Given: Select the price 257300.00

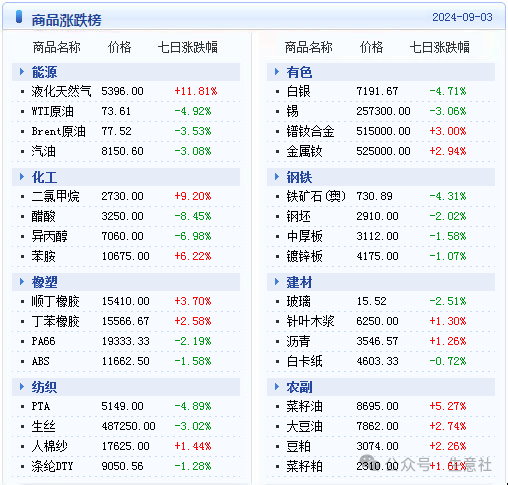Looking at the screenshot, I should coord(383,111).
